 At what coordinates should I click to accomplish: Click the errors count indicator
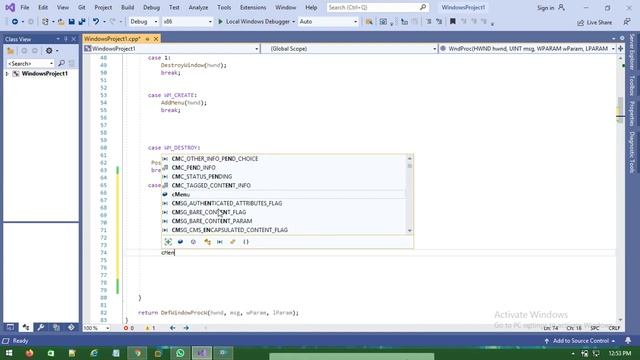[129, 328]
